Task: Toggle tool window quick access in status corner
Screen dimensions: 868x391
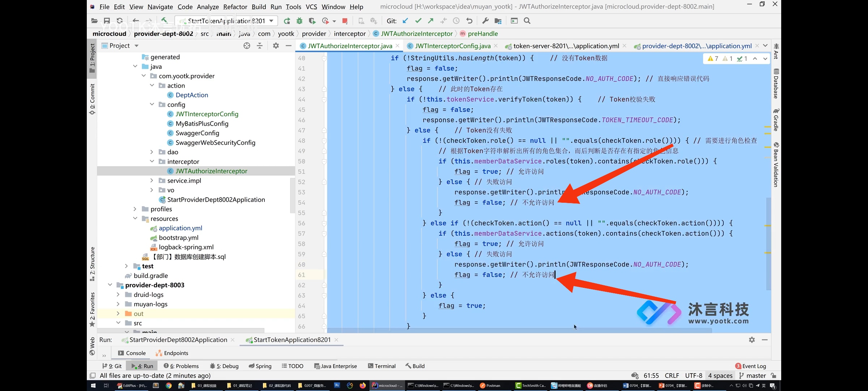Action: (x=93, y=375)
